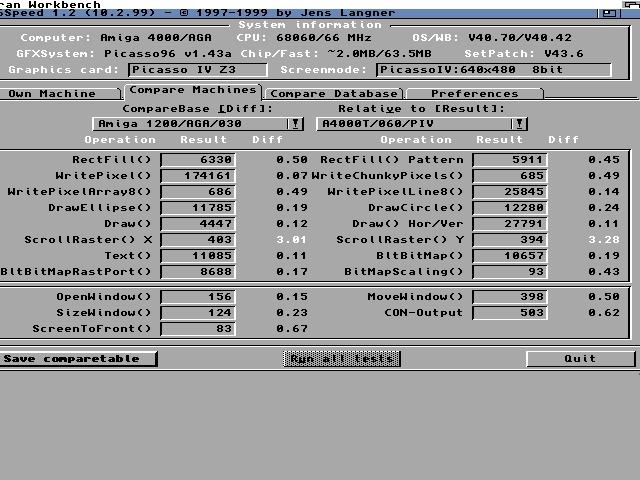Click the Computer value Amiga 4000/AGA

(156, 38)
